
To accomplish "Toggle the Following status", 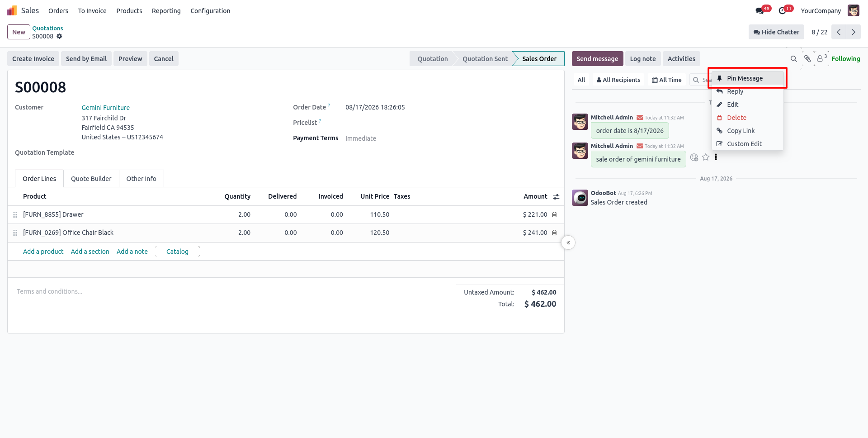I will click(x=845, y=59).
